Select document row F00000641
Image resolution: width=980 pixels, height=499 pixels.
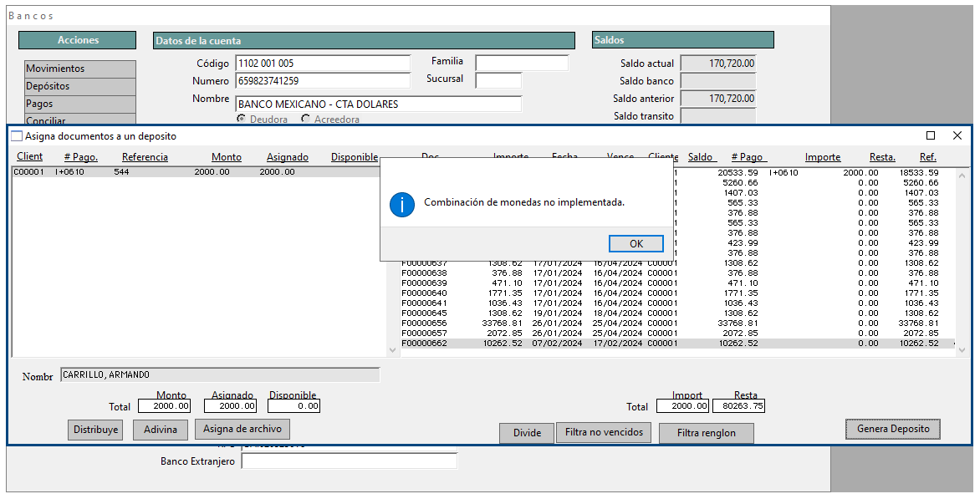[x=678, y=303]
